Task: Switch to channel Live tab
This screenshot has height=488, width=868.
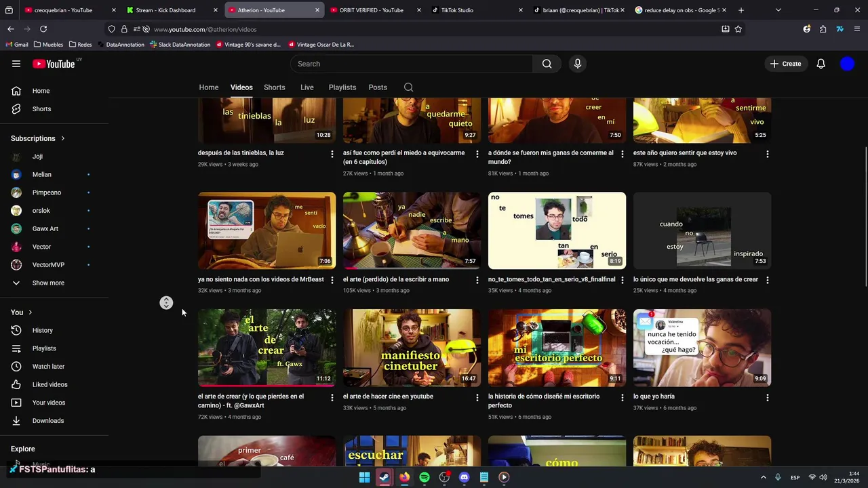Action: 307,87
